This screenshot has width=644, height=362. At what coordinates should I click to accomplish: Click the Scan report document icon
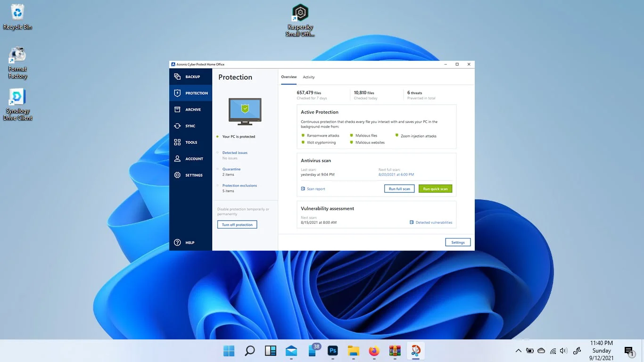click(x=303, y=189)
